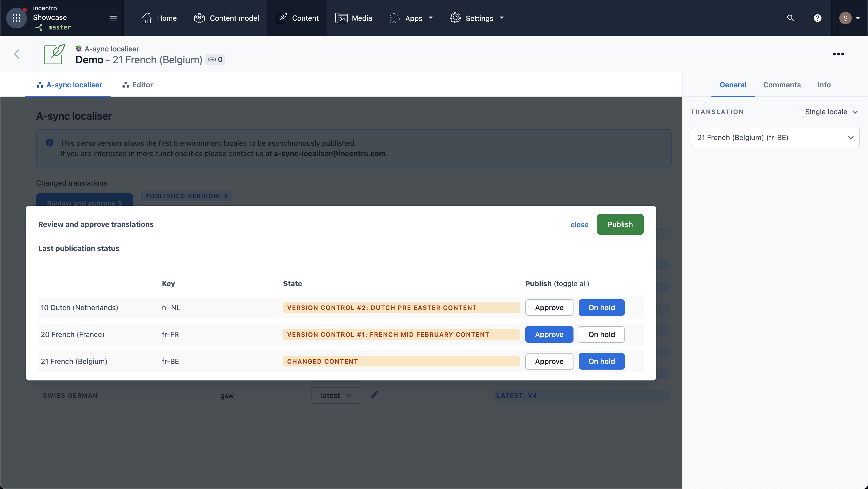
Task: Open the three-dot entry actions menu
Action: tap(838, 54)
